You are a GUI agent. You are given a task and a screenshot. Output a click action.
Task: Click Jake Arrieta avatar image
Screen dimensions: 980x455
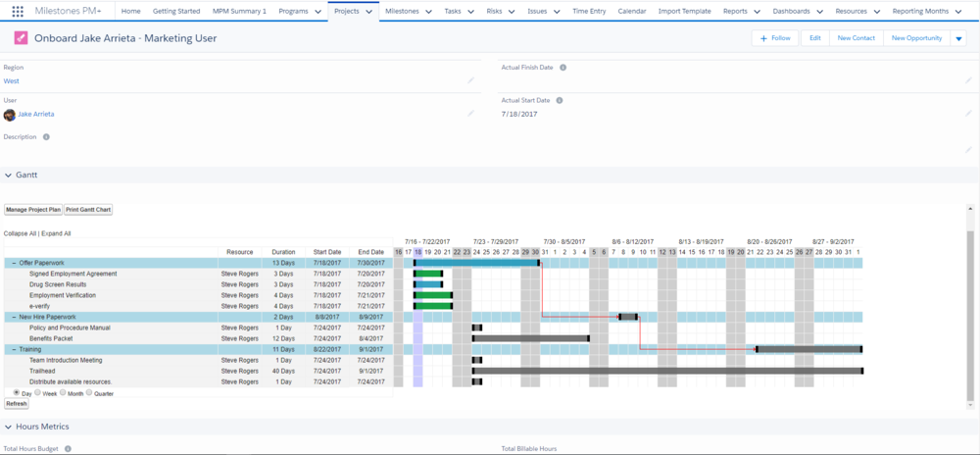(10, 115)
